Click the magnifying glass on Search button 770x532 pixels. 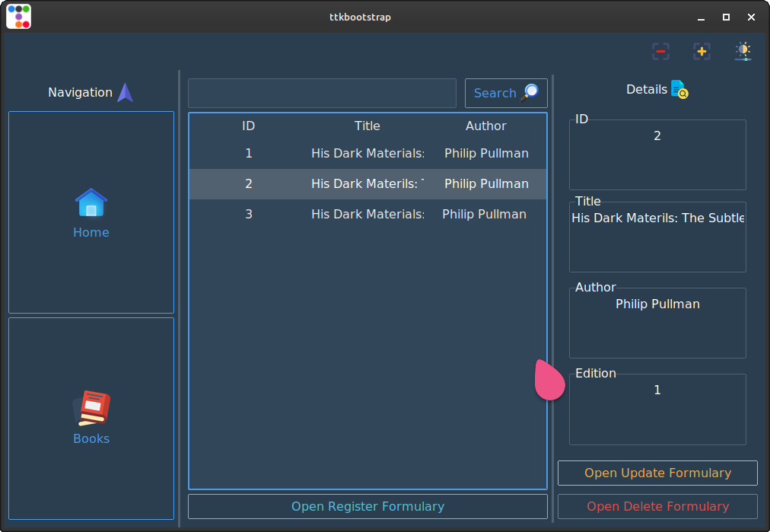point(530,93)
